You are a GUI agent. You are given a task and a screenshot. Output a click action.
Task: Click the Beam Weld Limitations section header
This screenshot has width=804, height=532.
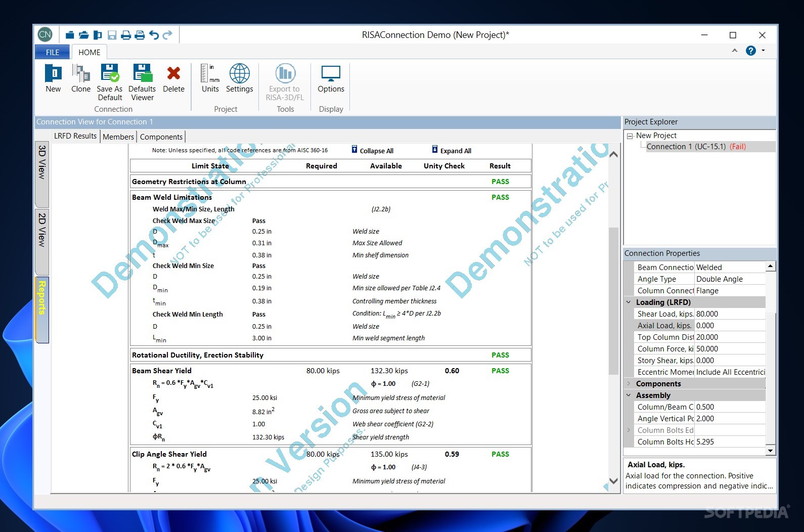[172, 197]
